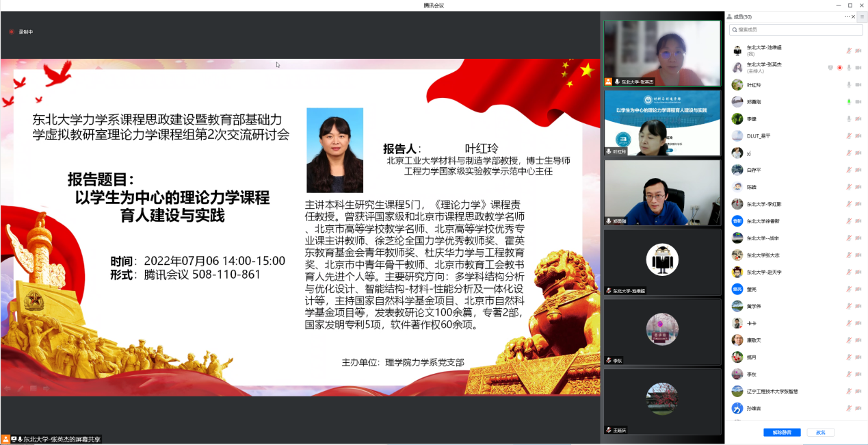Image resolution: width=868 pixels, height=445 pixels.
Task: Click the red recording indicator icon
Action: point(12,31)
